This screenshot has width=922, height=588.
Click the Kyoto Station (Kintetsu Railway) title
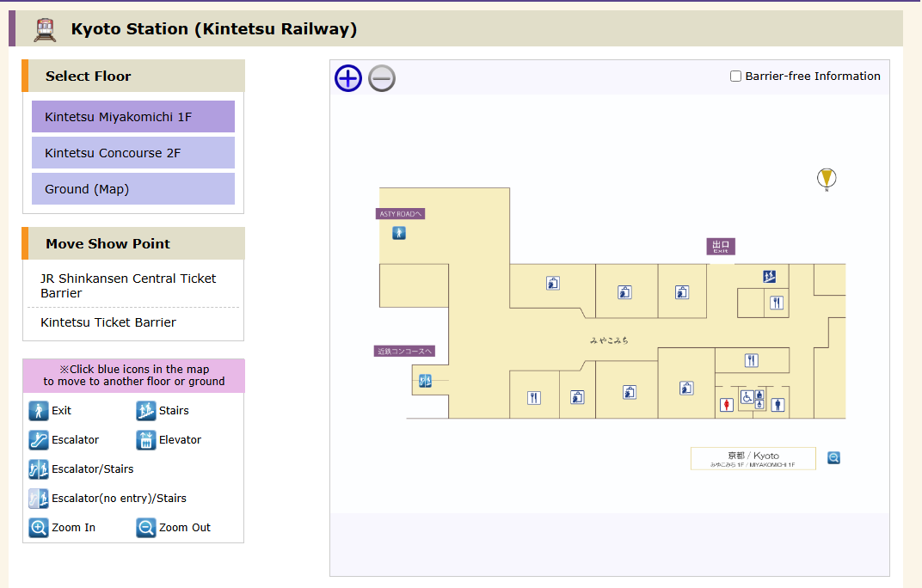point(214,29)
